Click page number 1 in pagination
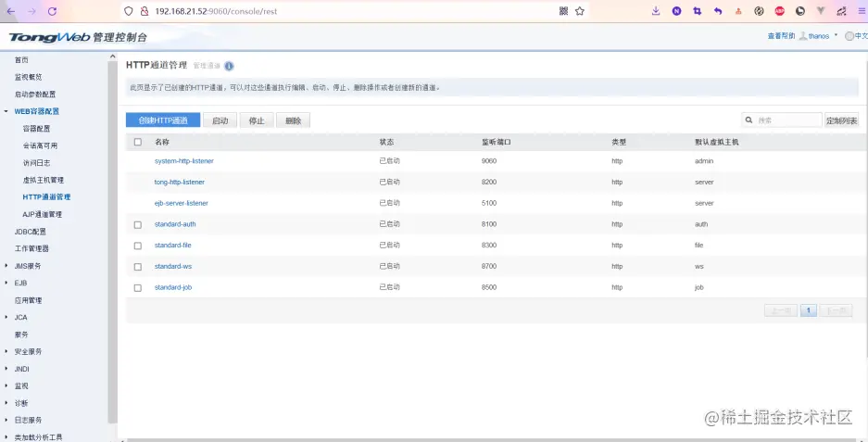The height and width of the screenshot is (442, 868). [x=808, y=310]
